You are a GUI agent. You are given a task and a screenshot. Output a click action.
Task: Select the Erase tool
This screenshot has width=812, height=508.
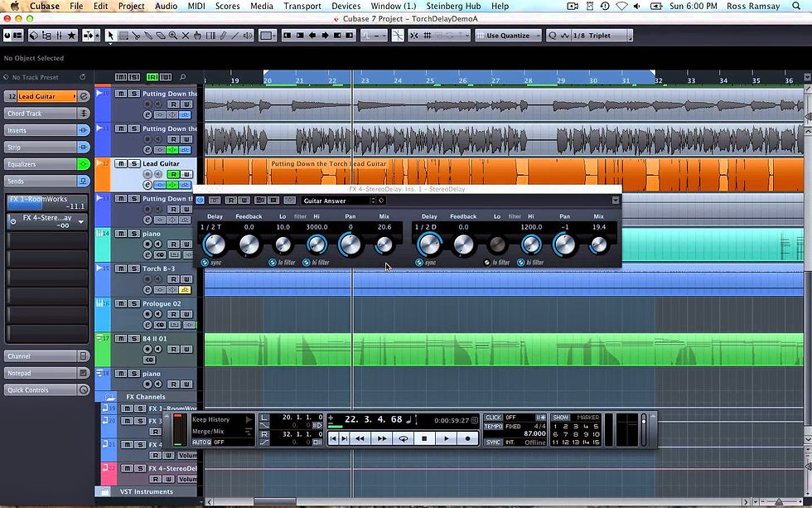pyautogui.click(x=161, y=35)
